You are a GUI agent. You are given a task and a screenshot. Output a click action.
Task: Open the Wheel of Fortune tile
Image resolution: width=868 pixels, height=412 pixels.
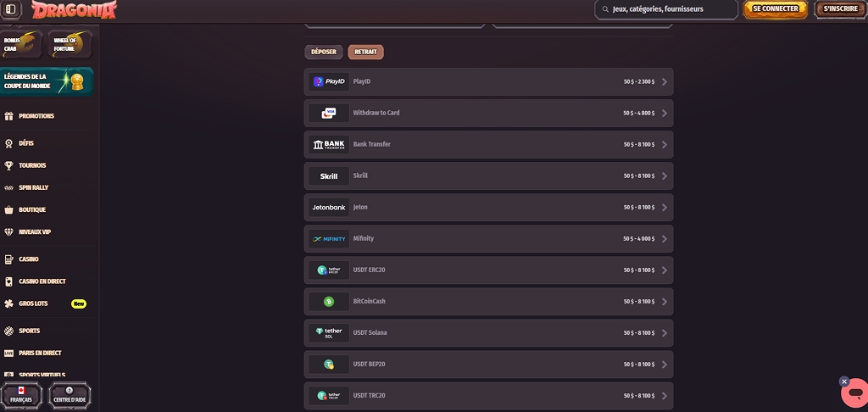[70, 44]
